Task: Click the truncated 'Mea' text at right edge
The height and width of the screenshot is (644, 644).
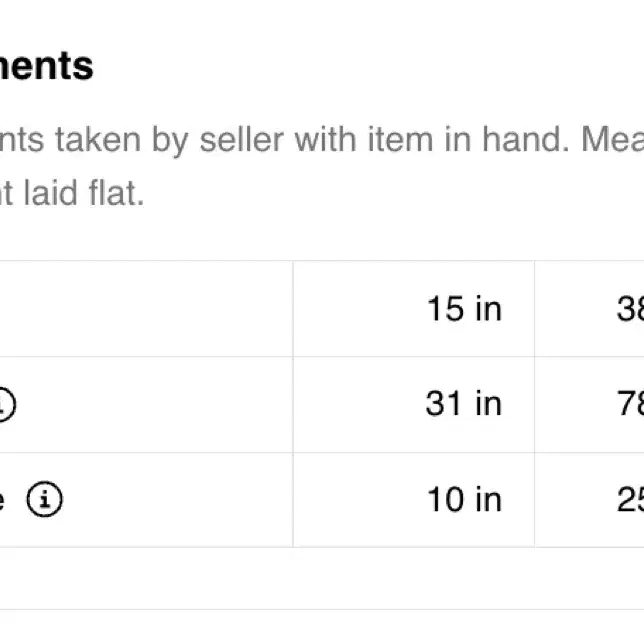Action: (612, 140)
